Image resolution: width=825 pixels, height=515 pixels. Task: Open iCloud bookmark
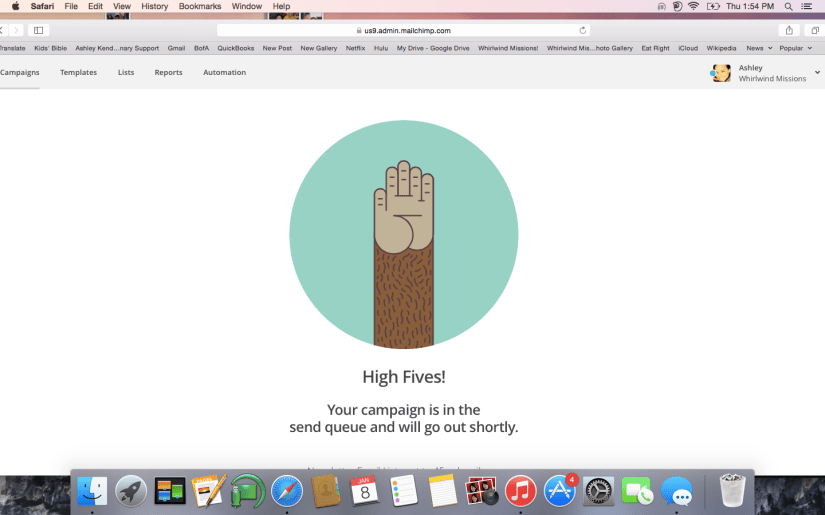coord(688,48)
